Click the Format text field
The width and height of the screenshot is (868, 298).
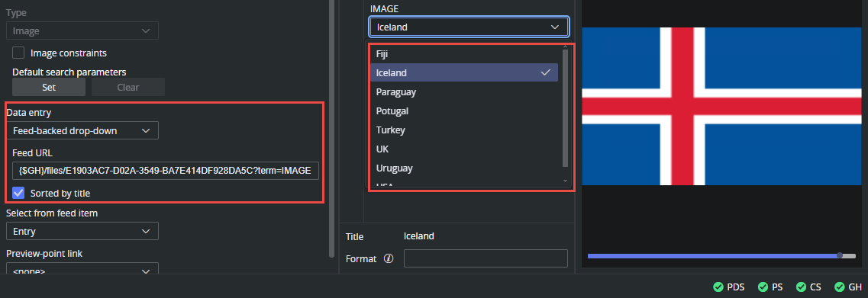pyautogui.click(x=486, y=258)
